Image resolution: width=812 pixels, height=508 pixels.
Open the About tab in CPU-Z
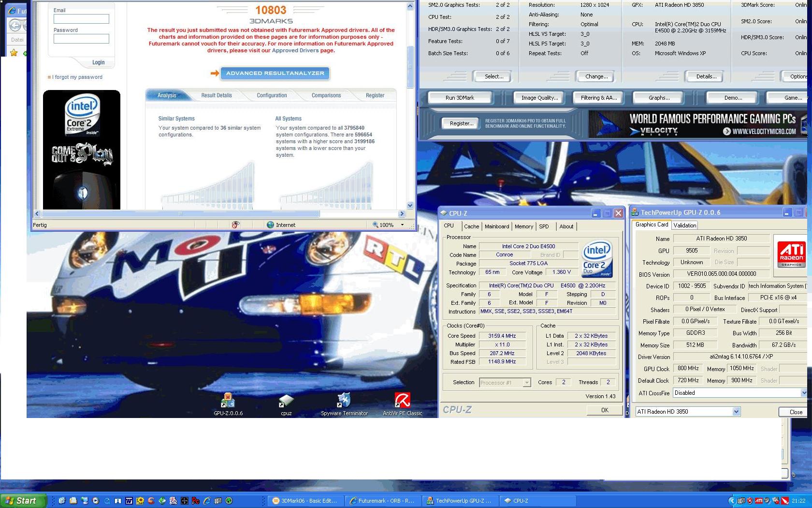[566, 226]
